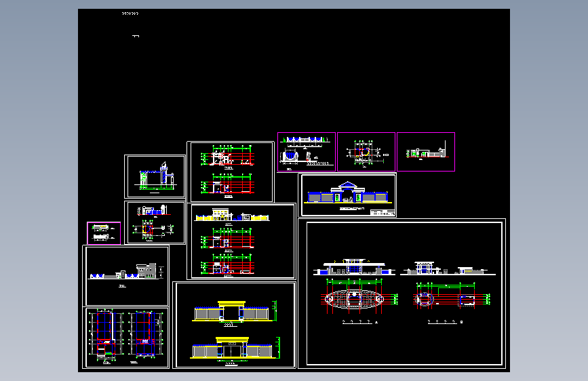The width and height of the screenshot is (588, 381).
Task: Click the caption under the oval plan
Action: 360,322
